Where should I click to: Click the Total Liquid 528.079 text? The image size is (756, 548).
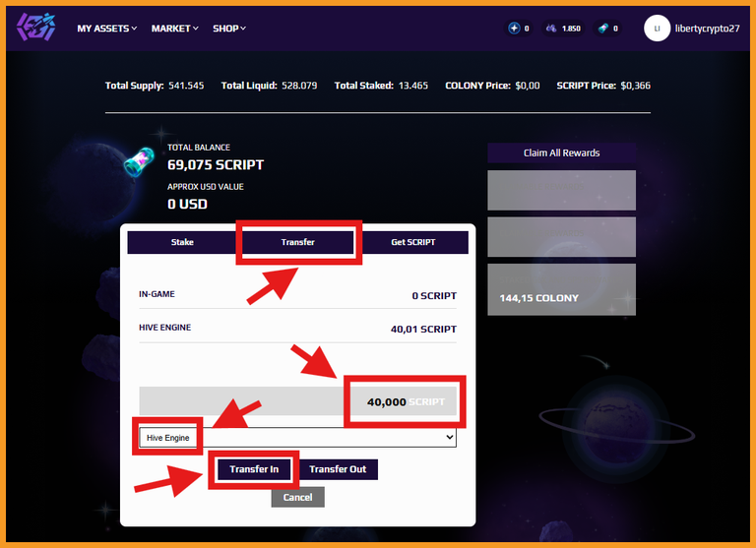pyautogui.click(x=269, y=86)
